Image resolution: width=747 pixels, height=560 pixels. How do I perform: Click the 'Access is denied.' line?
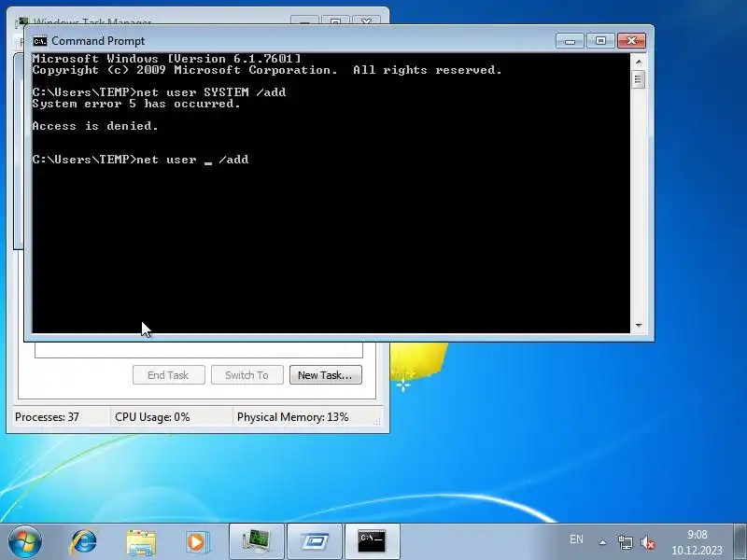[x=95, y=126]
